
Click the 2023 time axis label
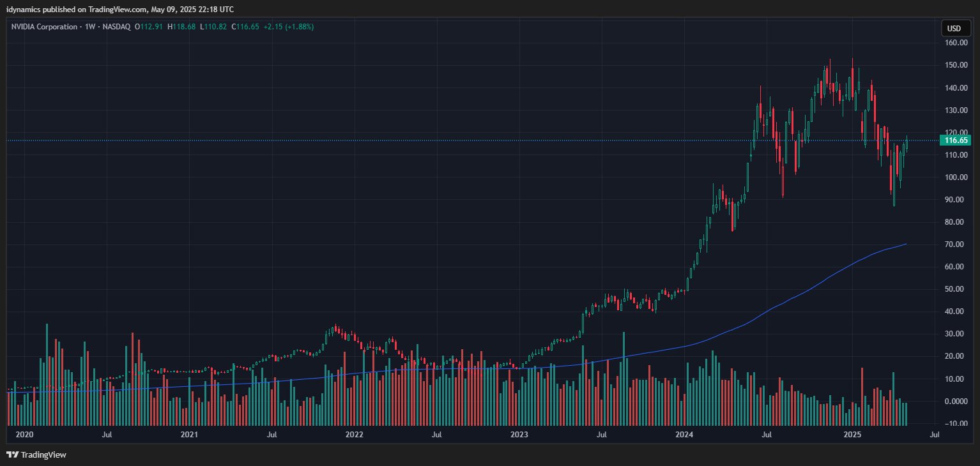tap(519, 435)
